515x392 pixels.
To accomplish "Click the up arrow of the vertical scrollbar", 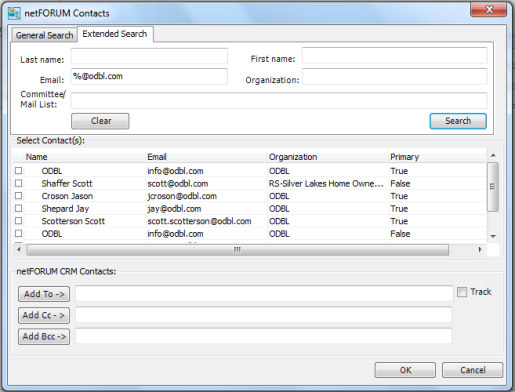I will [493, 155].
